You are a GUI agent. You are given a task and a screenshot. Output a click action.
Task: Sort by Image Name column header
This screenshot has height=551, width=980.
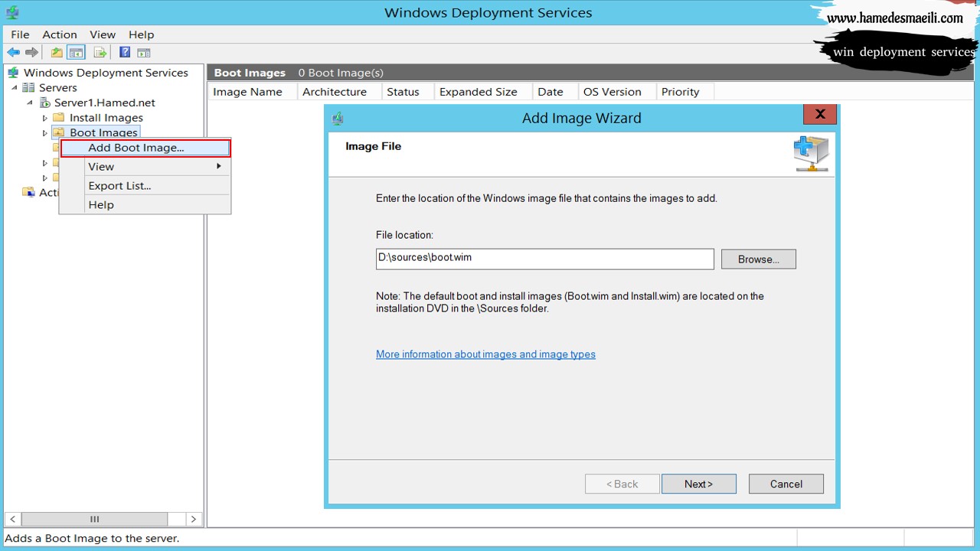click(x=252, y=92)
